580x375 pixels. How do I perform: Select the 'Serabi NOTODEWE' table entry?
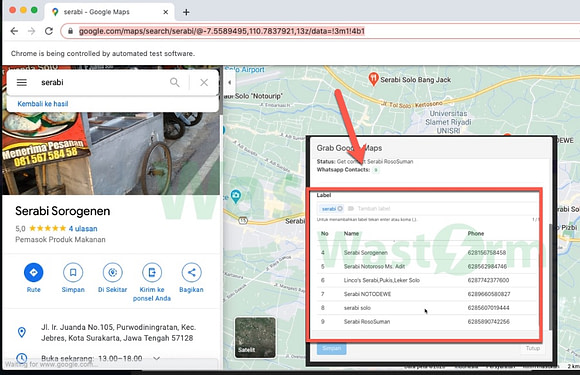(x=367, y=294)
